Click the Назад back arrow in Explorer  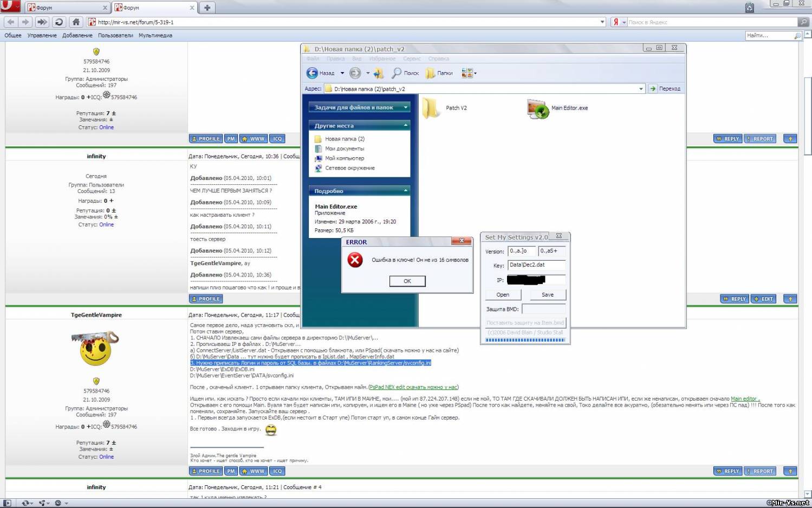313,73
